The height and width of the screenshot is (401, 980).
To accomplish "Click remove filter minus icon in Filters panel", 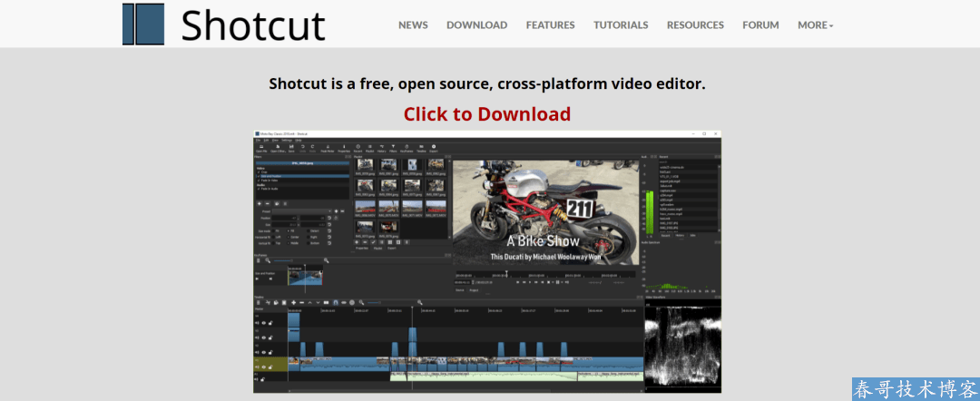I will coord(268,203).
